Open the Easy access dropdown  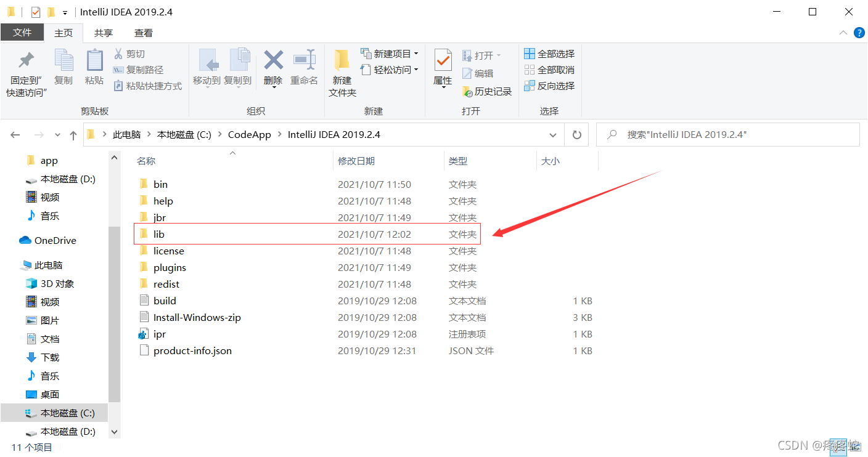(390, 70)
